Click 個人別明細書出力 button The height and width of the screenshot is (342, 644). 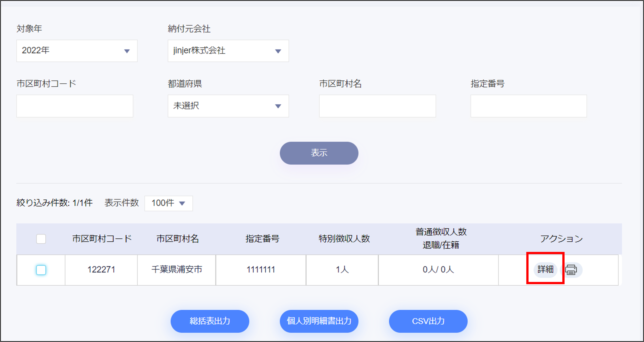[319, 321]
